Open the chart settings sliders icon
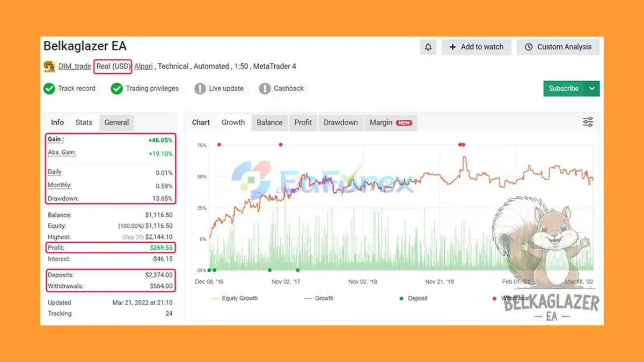The width and height of the screenshot is (644, 362). (588, 122)
